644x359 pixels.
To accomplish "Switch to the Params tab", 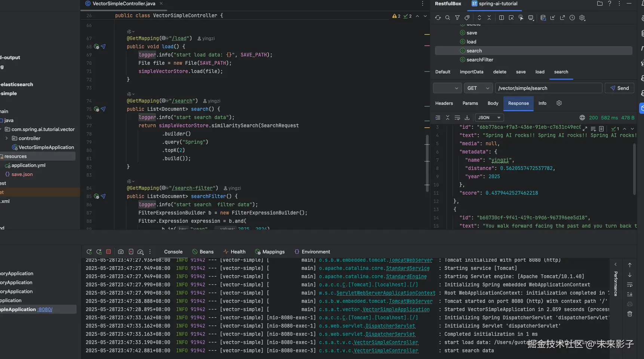I will coord(470,103).
